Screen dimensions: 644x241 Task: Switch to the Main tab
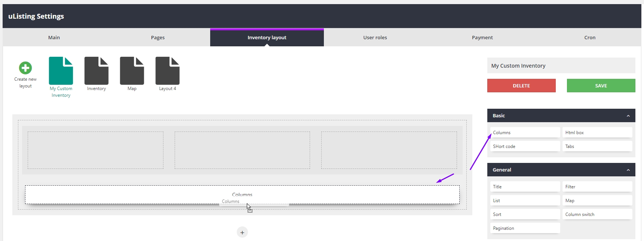coord(54,38)
